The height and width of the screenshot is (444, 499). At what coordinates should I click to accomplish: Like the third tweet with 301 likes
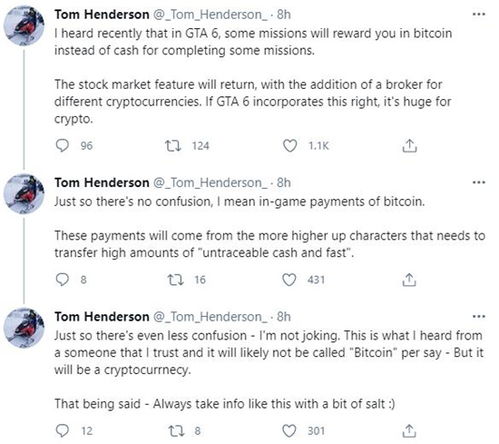tap(289, 431)
